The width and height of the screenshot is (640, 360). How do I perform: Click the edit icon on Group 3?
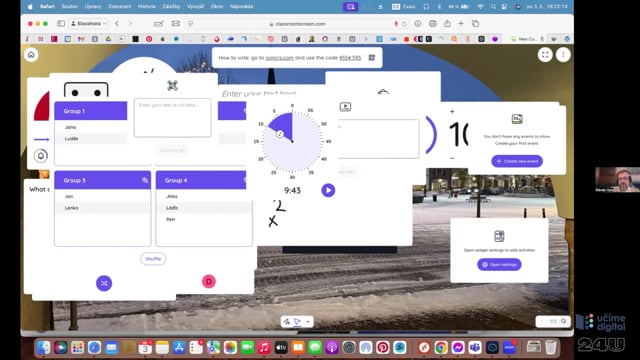(x=145, y=180)
